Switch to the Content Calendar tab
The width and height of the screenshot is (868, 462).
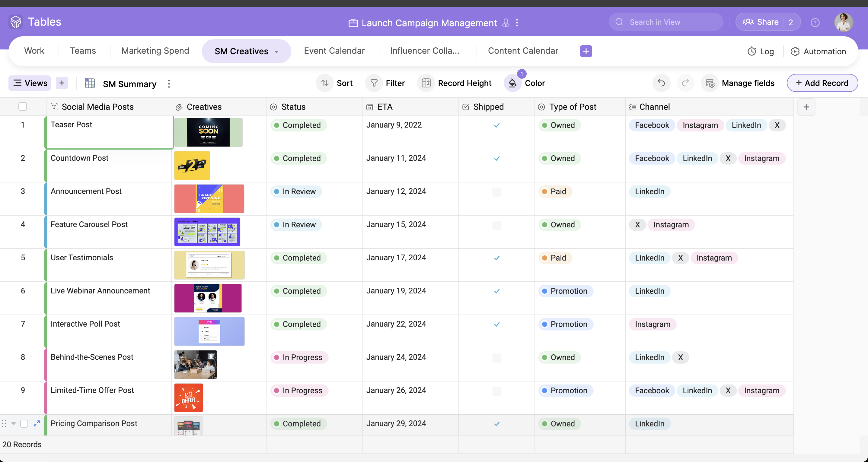(x=523, y=50)
